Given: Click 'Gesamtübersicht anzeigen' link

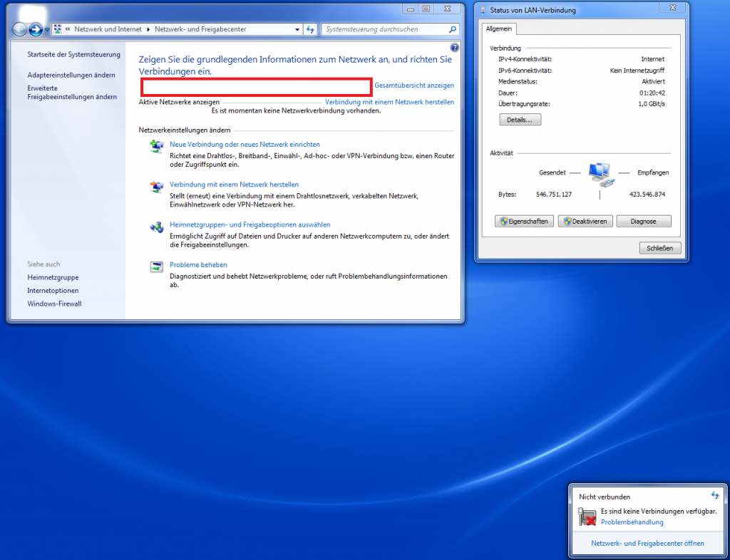Looking at the screenshot, I should click(x=414, y=85).
